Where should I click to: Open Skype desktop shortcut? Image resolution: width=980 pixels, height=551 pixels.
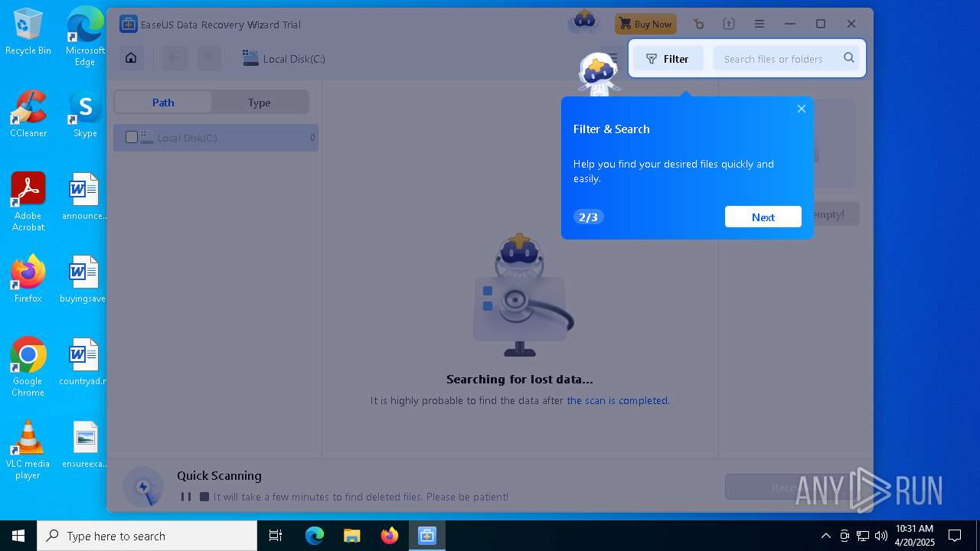(85, 114)
